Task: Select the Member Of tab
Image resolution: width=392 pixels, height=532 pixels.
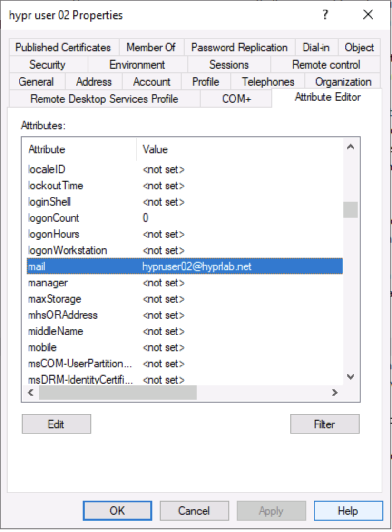Action: click(x=151, y=47)
